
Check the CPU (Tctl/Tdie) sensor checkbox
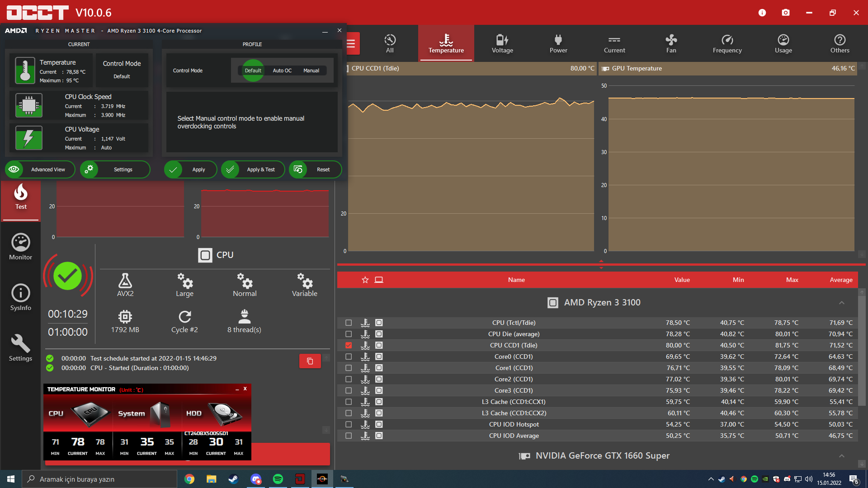[x=349, y=323]
